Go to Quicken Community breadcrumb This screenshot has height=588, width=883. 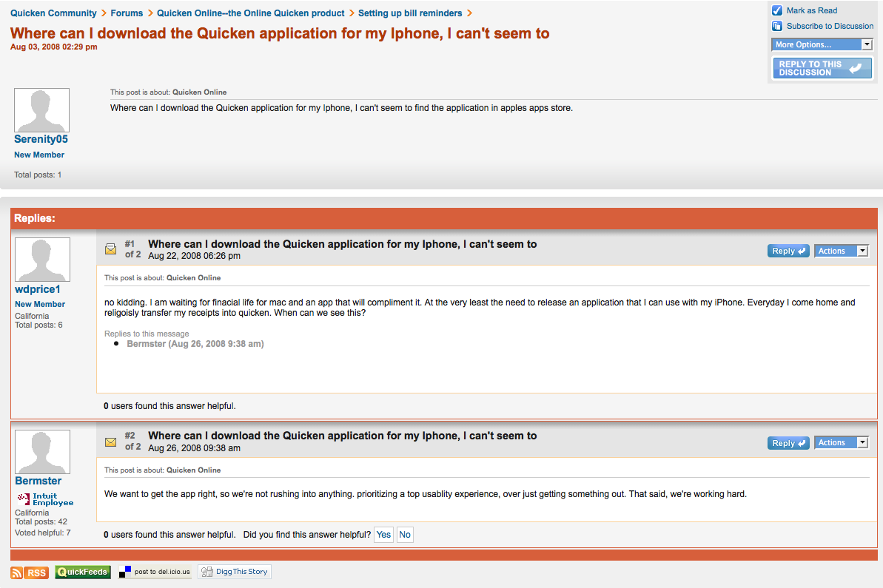pyautogui.click(x=53, y=13)
